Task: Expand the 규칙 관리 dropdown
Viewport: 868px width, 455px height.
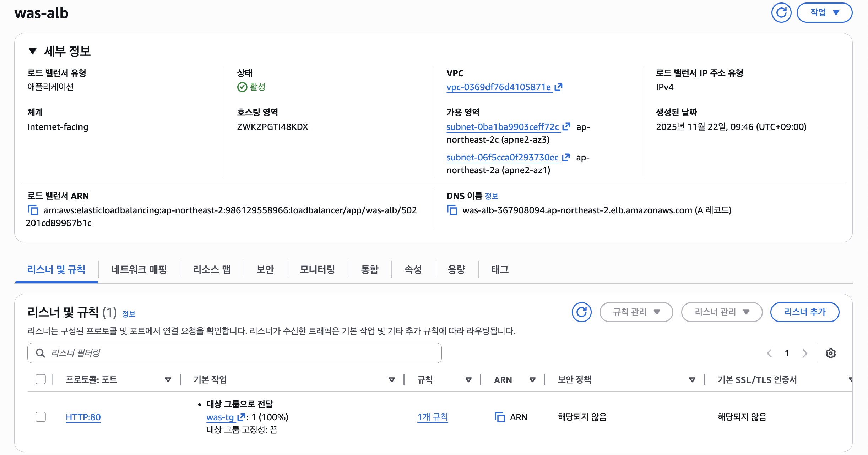Action: point(636,312)
